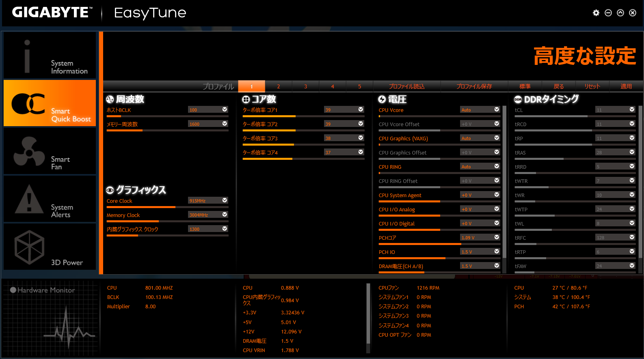
Task: Click the hardware monitor voltage scrollbar
Action: 368,313
